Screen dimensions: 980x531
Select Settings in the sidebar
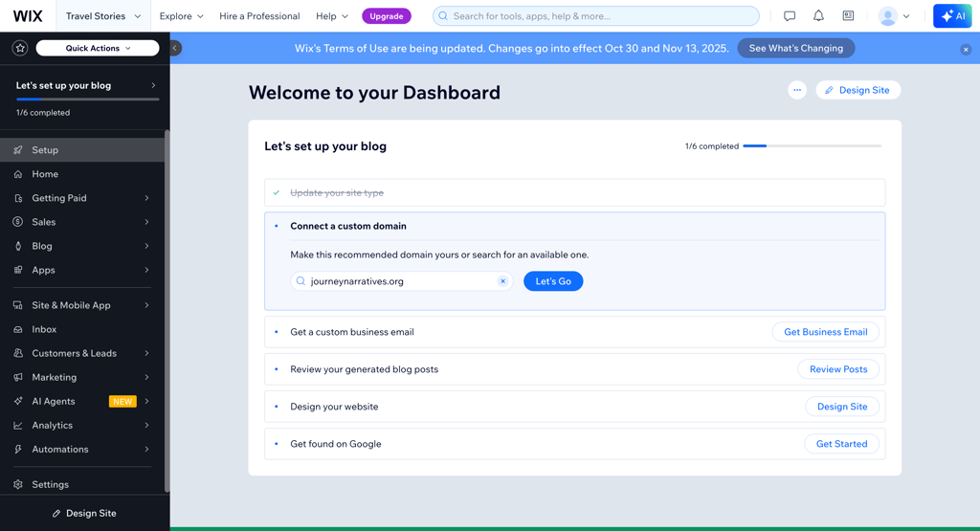click(82, 485)
